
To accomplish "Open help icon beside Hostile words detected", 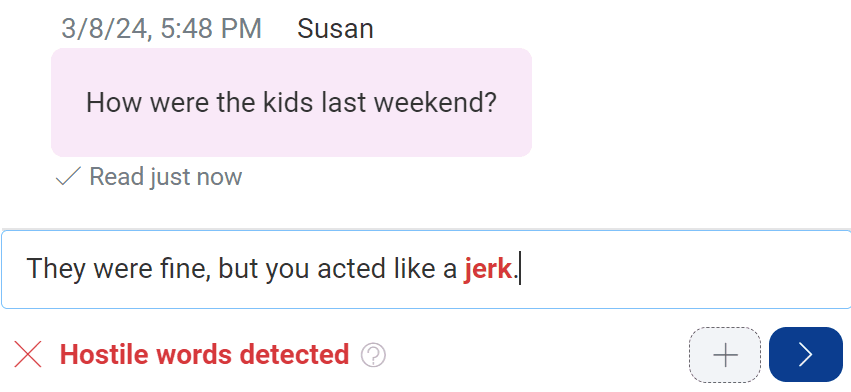I will point(373,356).
